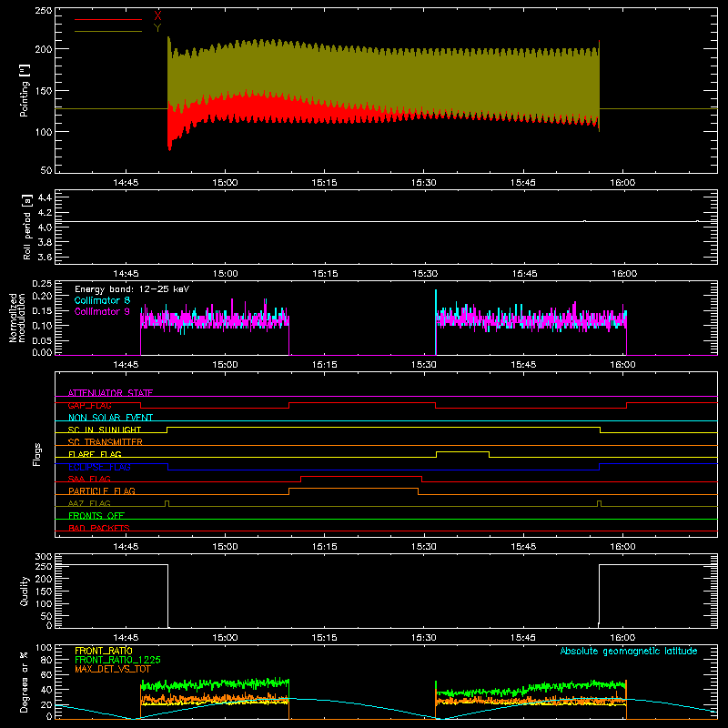Select the 'Energy band: 12-25 keV' label
The image size is (728, 728).
tap(132, 289)
